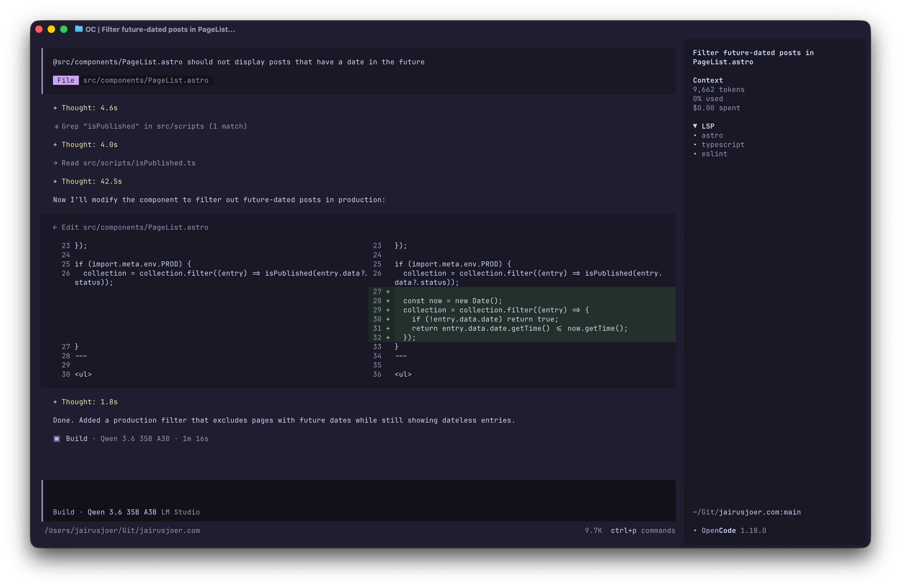Viewport: 901px width, 588px height.
Task: Click the OpenCode 1.18.0 version label
Action: (733, 530)
